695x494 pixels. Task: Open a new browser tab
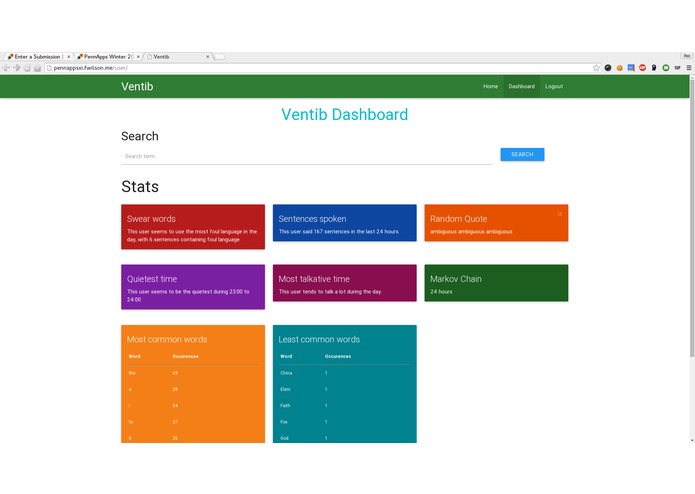click(x=220, y=57)
